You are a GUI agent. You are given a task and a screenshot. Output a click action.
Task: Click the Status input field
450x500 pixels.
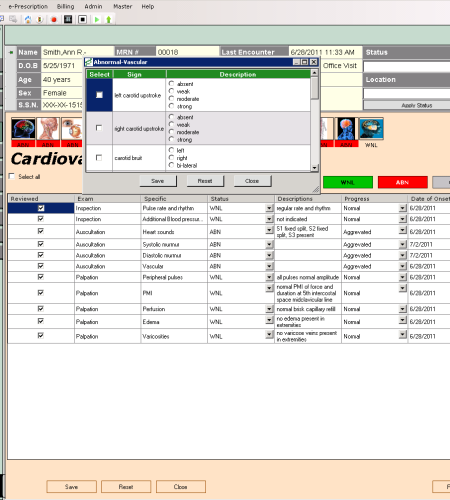click(407, 66)
